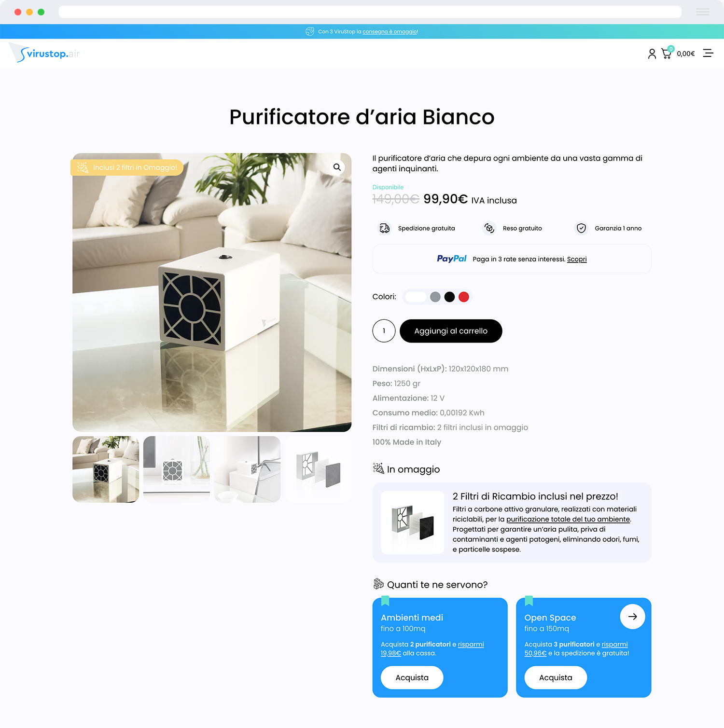724x728 pixels.
Task: Click the arrow circle on Open Space card
Action: coord(632,617)
